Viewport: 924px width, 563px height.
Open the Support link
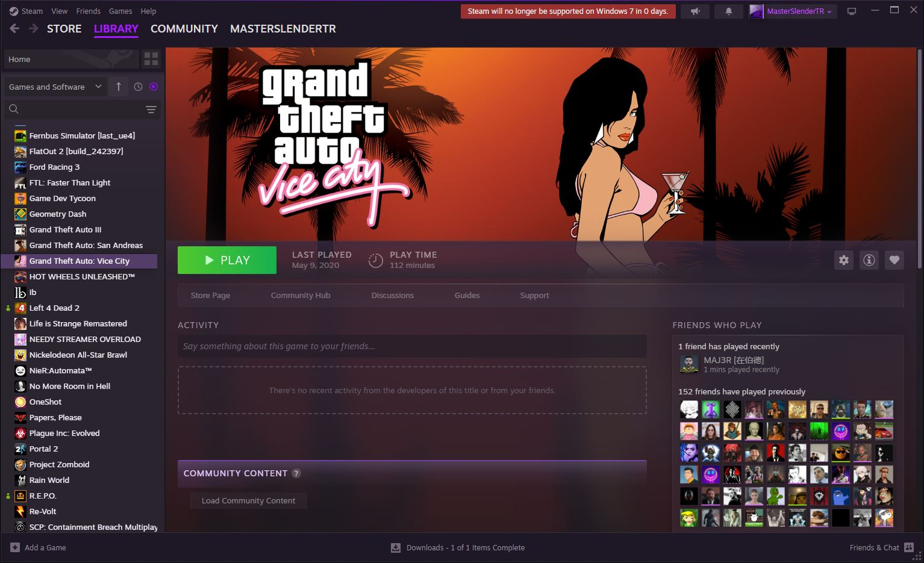(535, 295)
